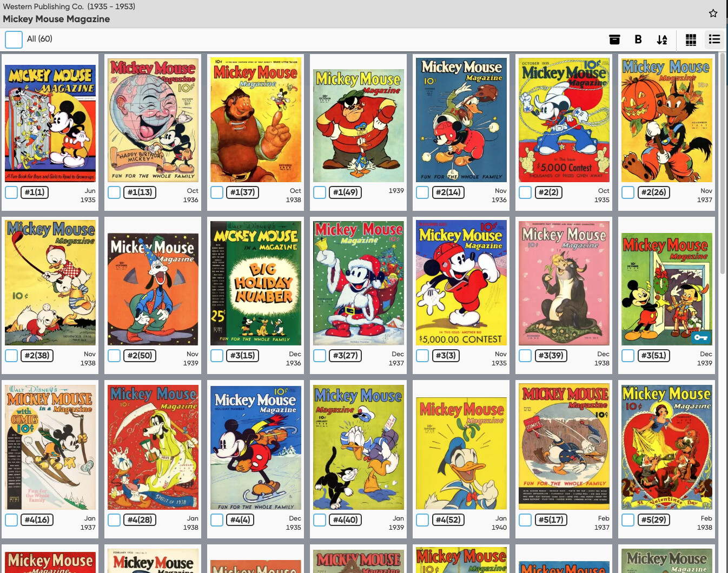
Task: Select the $5,000 Contest cowboy Mickey cover
Action: point(564,120)
